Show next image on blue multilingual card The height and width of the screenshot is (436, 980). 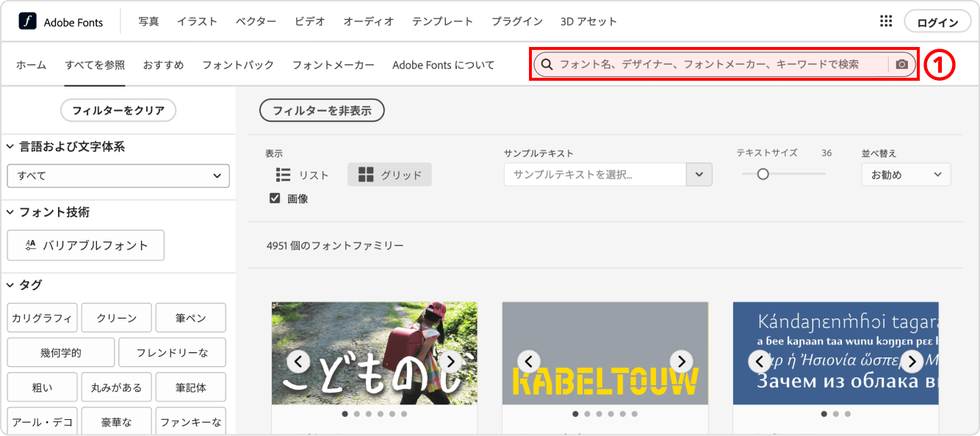[912, 361]
